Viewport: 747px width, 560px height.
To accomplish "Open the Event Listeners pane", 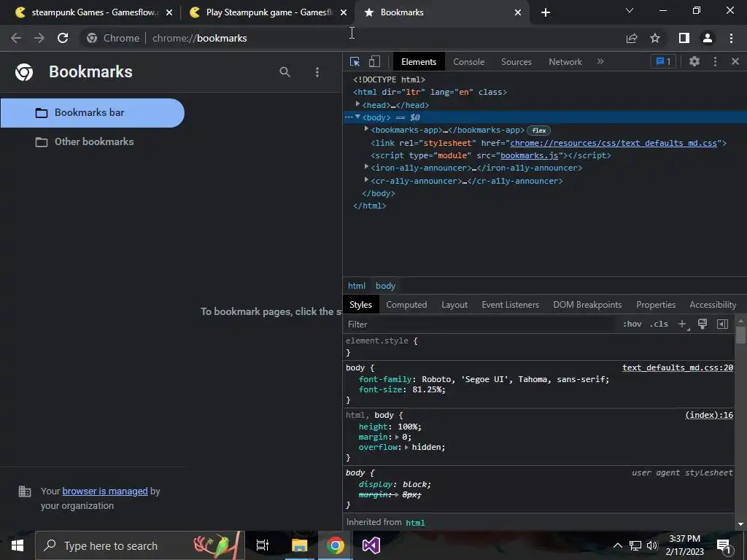I will [510, 305].
